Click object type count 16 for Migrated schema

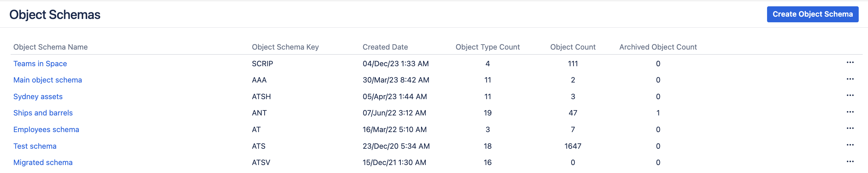click(487, 163)
